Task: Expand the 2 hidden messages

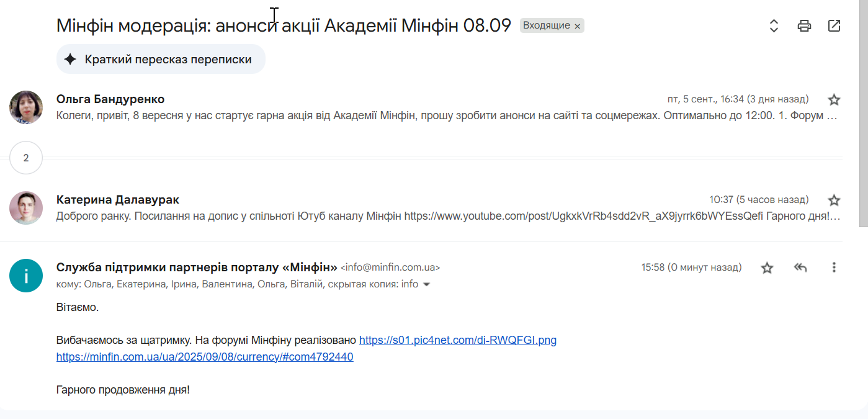Action: click(x=26, y=158)
